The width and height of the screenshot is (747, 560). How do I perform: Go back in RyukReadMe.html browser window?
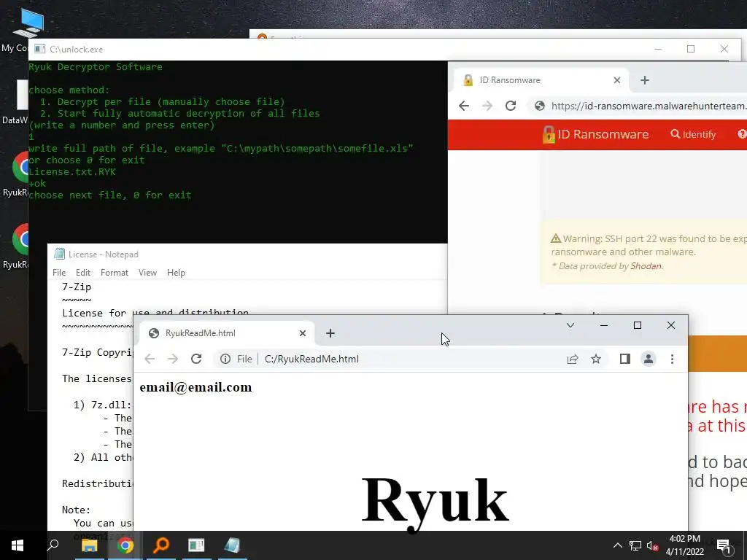coord(150,359)
